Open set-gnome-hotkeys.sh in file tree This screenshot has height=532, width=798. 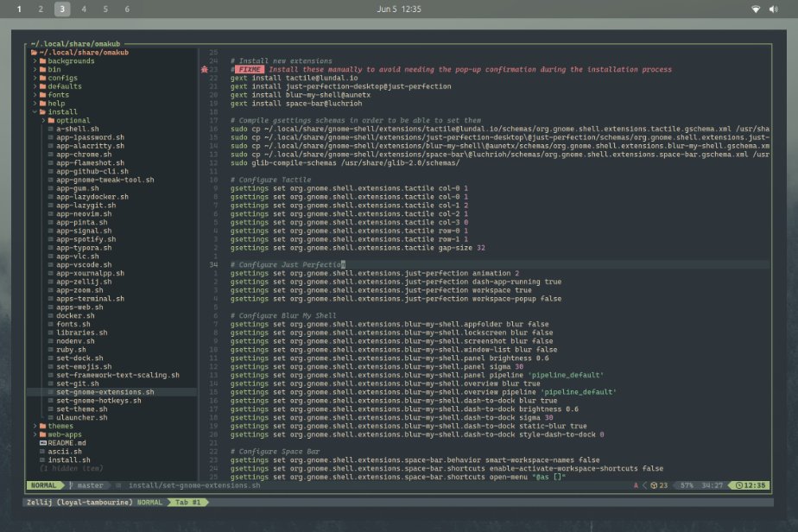(x=98, y=401)
